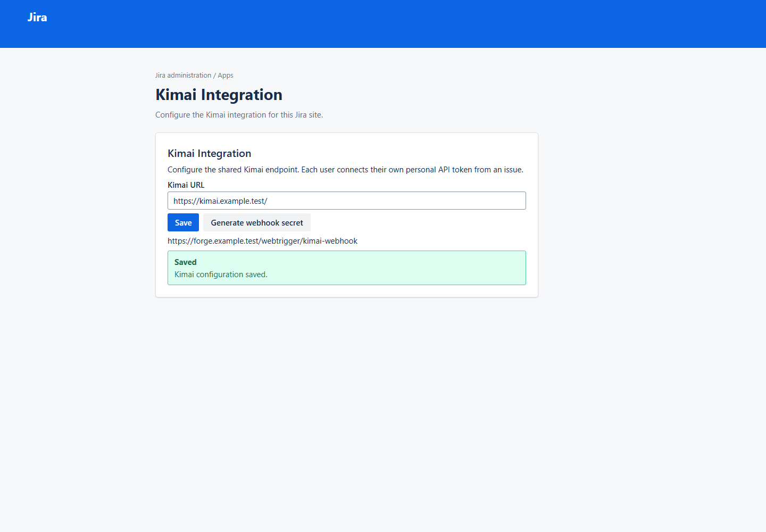
Task: Generate a webhook secret
Action: (x=257, y=222)
